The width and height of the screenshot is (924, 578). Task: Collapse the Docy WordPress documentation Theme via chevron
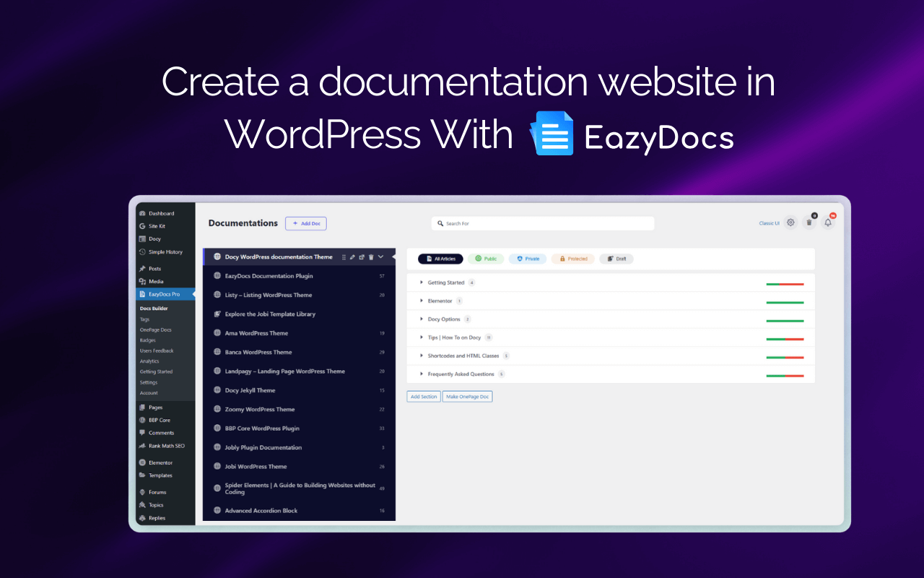coord(380,256)
